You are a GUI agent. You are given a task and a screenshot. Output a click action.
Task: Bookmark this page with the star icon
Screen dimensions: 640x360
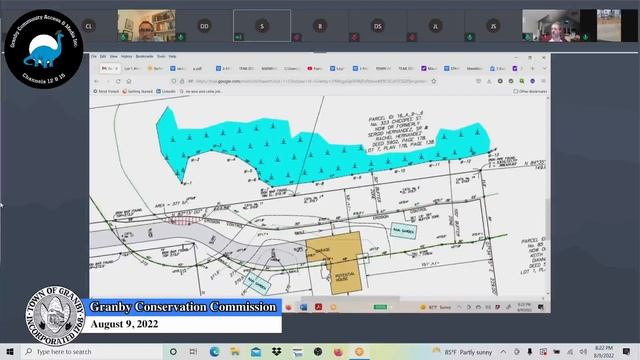[434, 81]
